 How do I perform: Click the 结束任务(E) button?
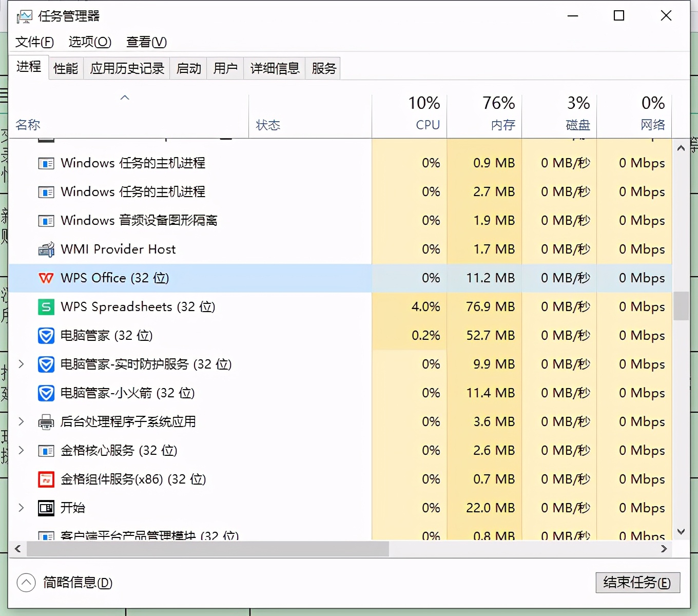(637, 583)
